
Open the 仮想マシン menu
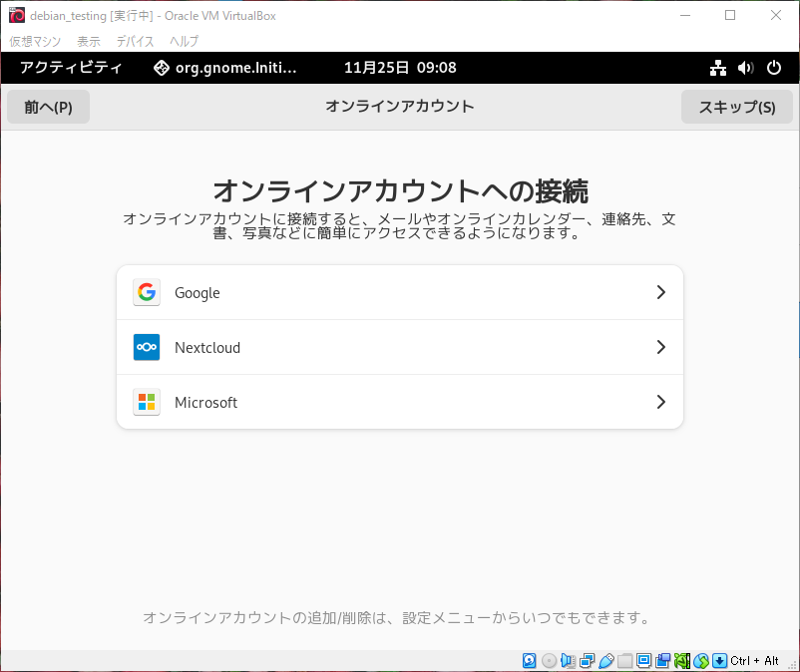[35, 41]
